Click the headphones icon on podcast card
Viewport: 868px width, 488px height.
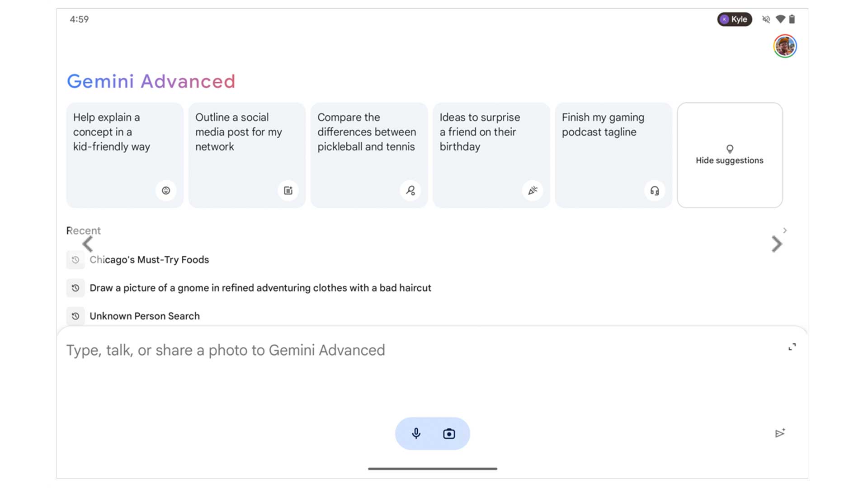[x=655, y=191]
